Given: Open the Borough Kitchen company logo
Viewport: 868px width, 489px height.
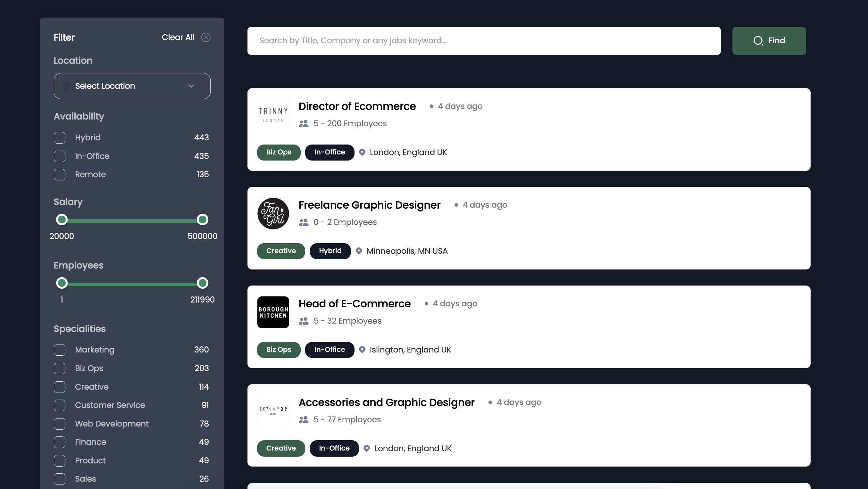Looking at the screenshot, I should point(273,312).
